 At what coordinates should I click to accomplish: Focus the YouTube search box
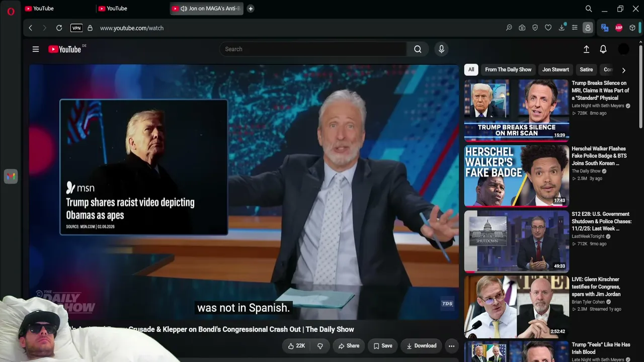(x=312, y=49)
